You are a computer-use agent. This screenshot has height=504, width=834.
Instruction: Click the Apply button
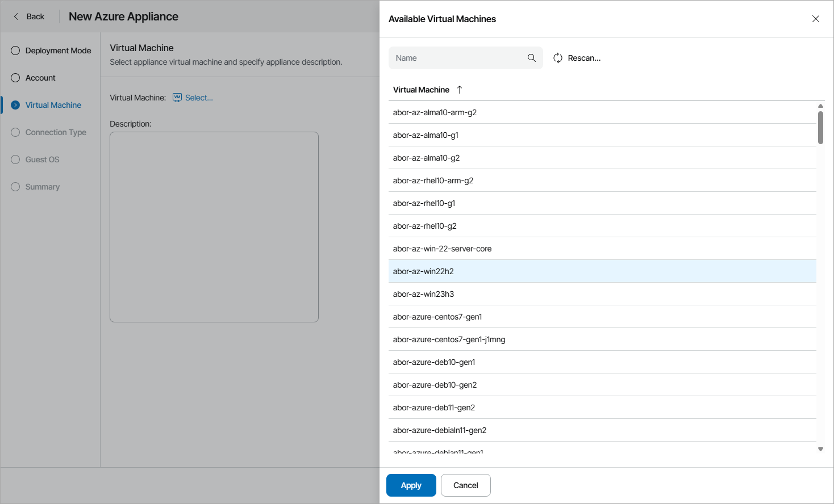click(411, 485)
